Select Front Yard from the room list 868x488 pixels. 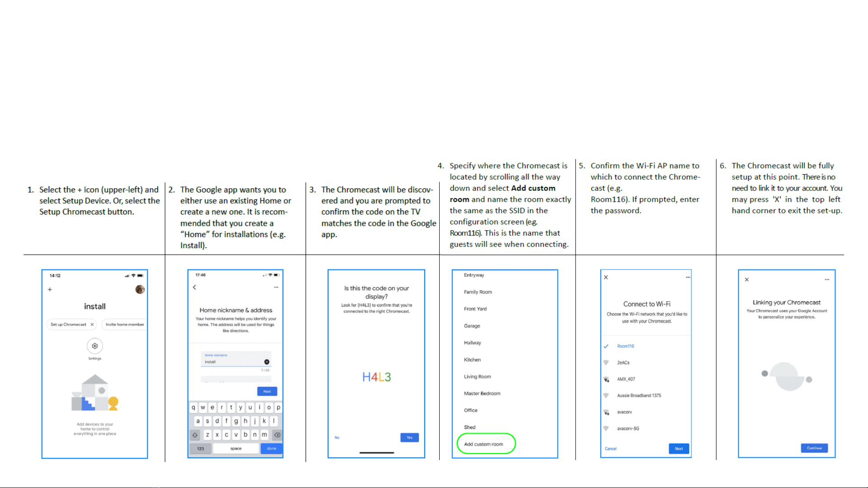pos(475,309)
